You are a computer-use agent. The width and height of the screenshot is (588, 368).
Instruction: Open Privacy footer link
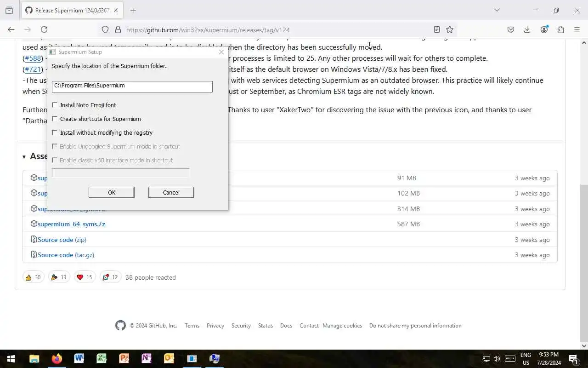215,326
